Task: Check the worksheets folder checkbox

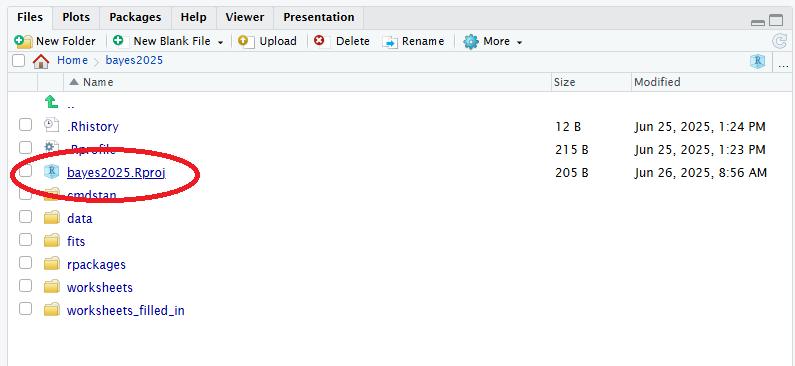Action: click(x=25, y=286)
